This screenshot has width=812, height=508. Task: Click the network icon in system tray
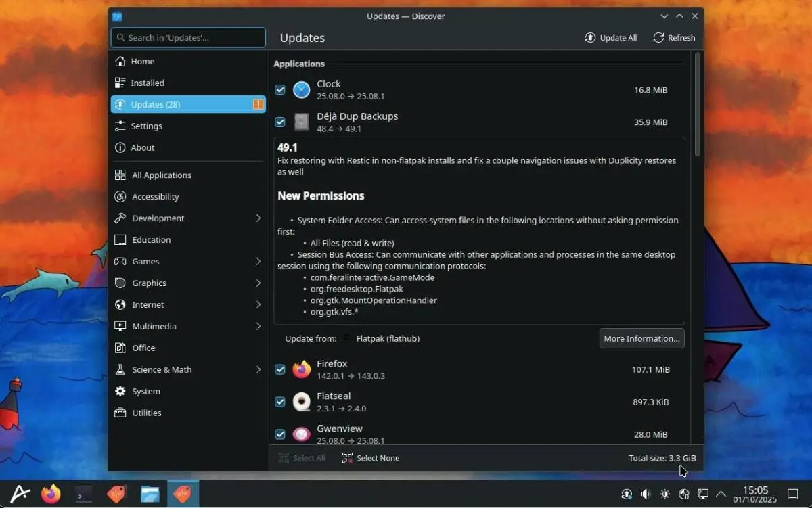683,494
